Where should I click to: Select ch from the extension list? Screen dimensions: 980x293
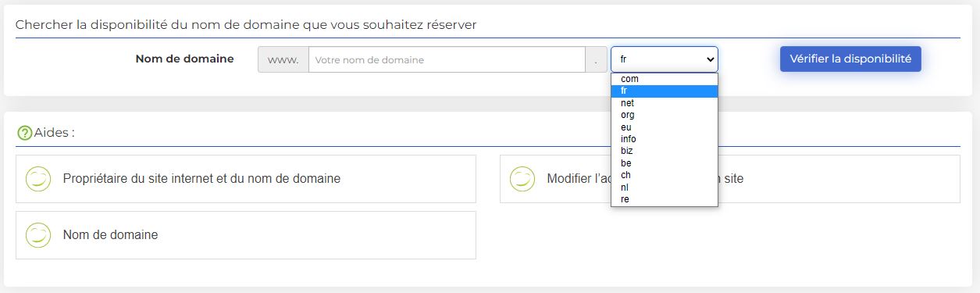pos(665,175)
